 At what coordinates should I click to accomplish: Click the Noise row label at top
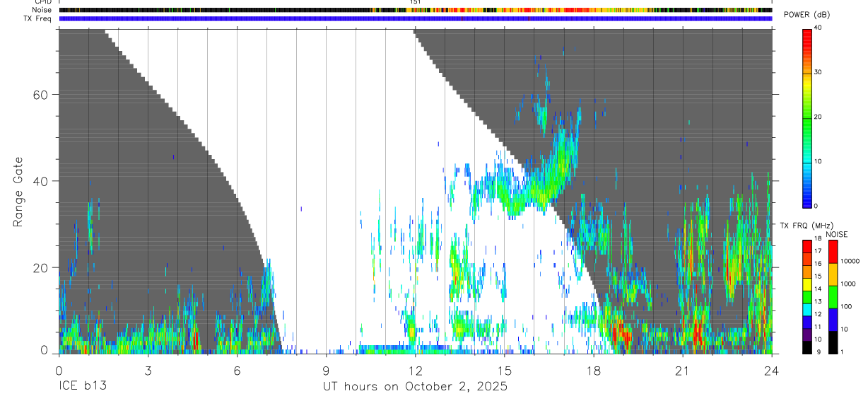pos(42,10)
